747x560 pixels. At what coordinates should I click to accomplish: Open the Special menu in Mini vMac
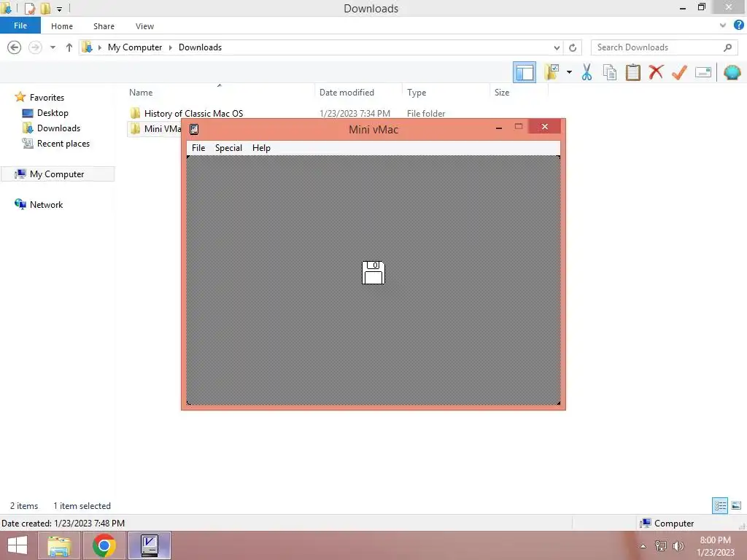(x=228, y=147)
